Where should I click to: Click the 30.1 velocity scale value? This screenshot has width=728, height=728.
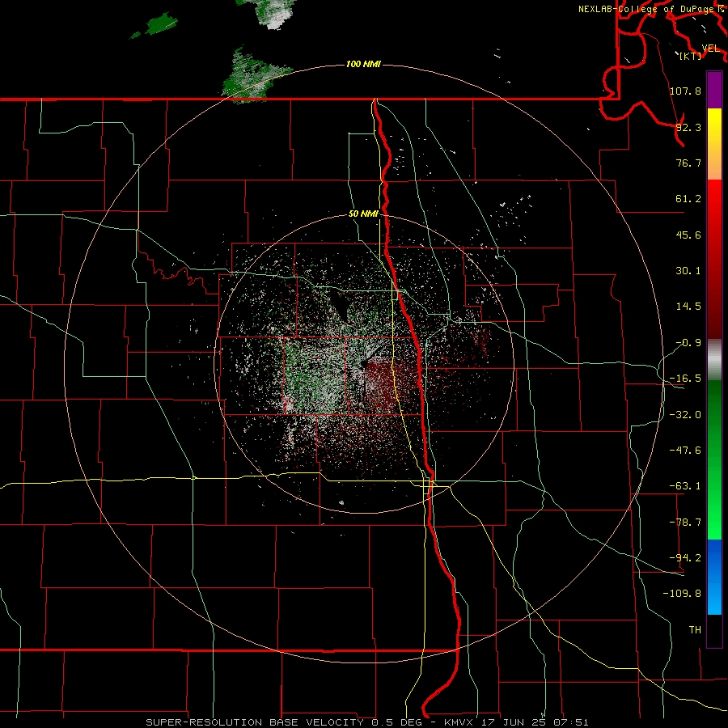[688, 271]
